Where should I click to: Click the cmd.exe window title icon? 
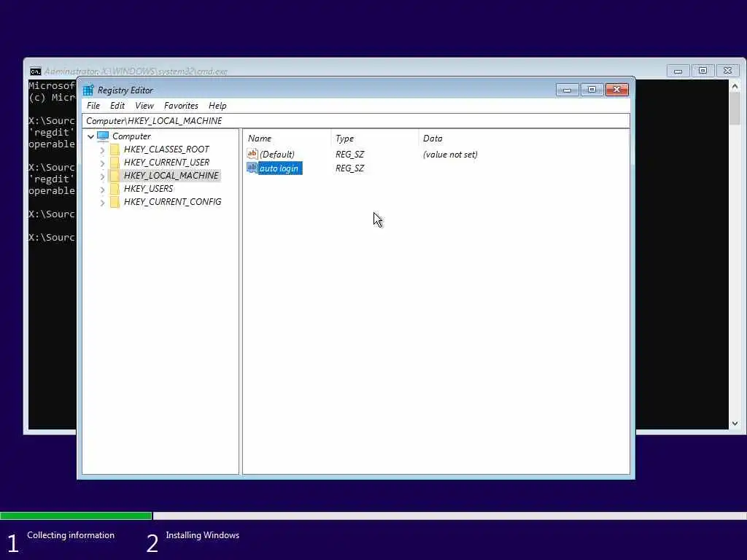click(35, 71)
